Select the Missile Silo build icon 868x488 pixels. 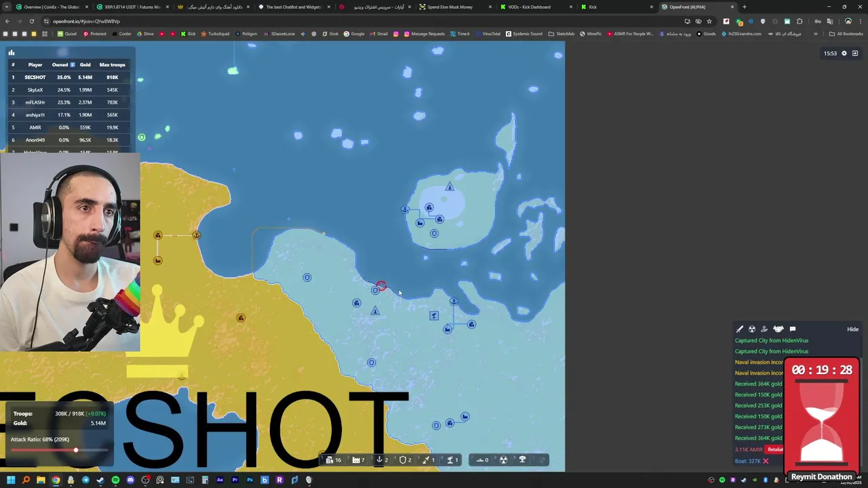(x=426, y=460)
